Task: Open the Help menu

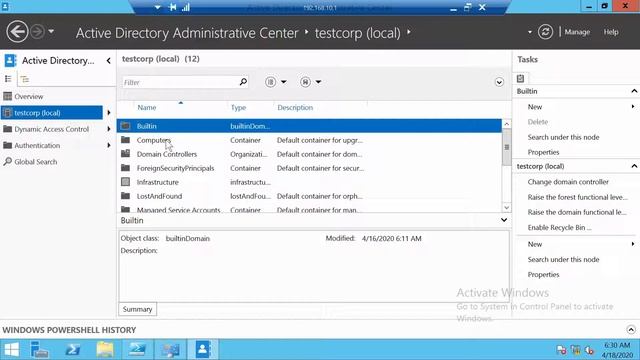Action: pos(611,32)
